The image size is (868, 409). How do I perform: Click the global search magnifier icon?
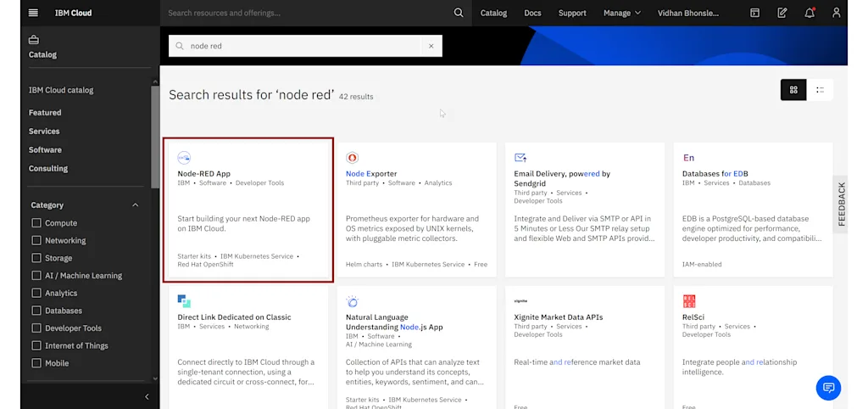[459, 13]
